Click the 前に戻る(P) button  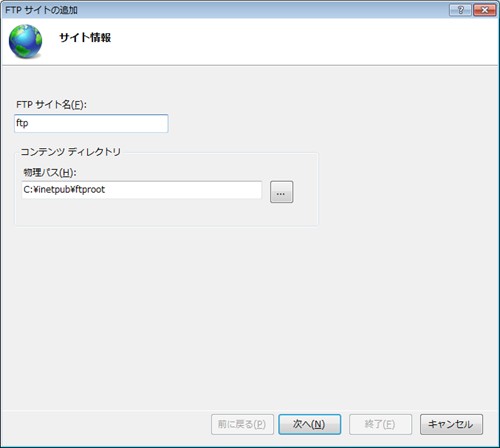pos(242,424)
